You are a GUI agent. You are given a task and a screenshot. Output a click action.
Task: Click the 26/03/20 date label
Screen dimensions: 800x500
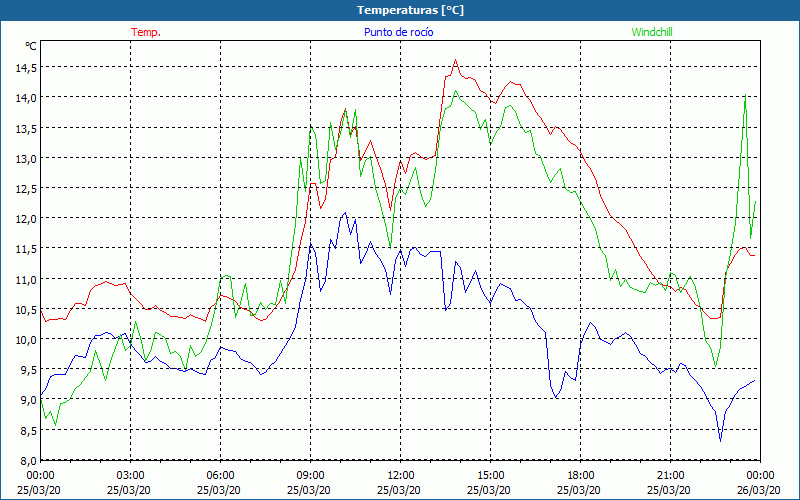[x=759, y=490]
